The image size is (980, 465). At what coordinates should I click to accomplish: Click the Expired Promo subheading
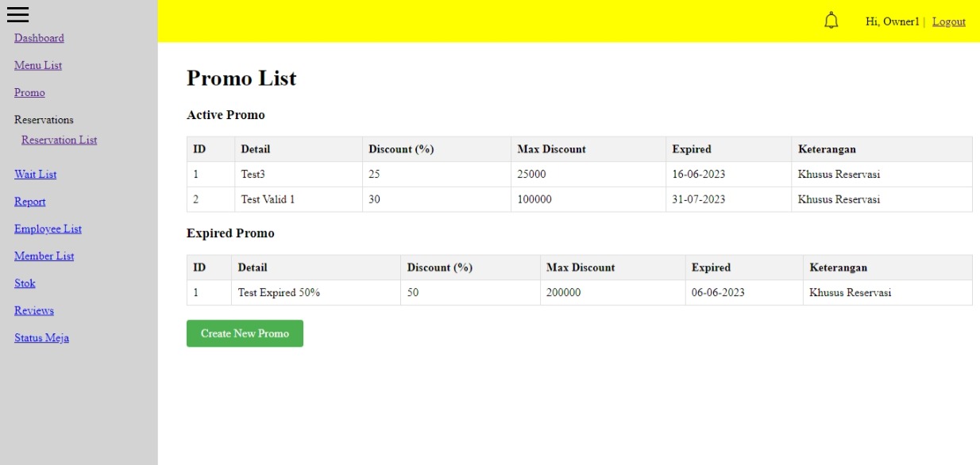click(230, 233)
